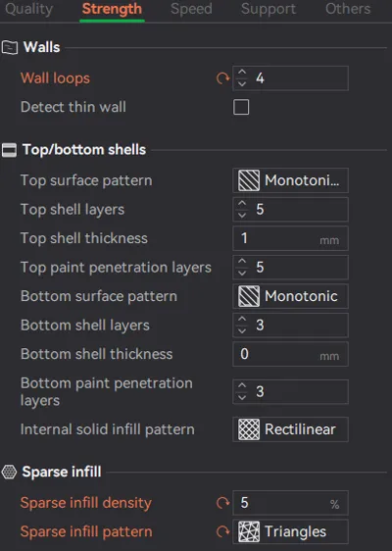Click the Sparse infill density field

point(290,503)
